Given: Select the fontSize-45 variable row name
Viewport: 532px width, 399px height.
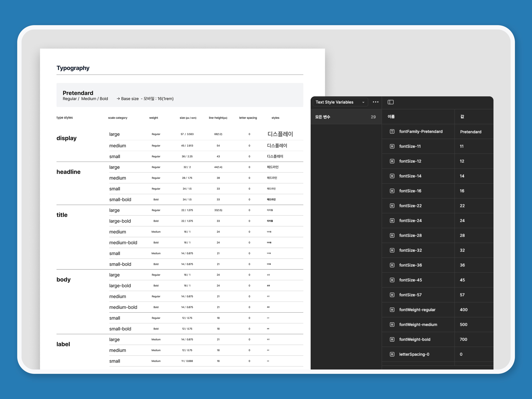Looking at the screenshot, I should click(410, 280).
